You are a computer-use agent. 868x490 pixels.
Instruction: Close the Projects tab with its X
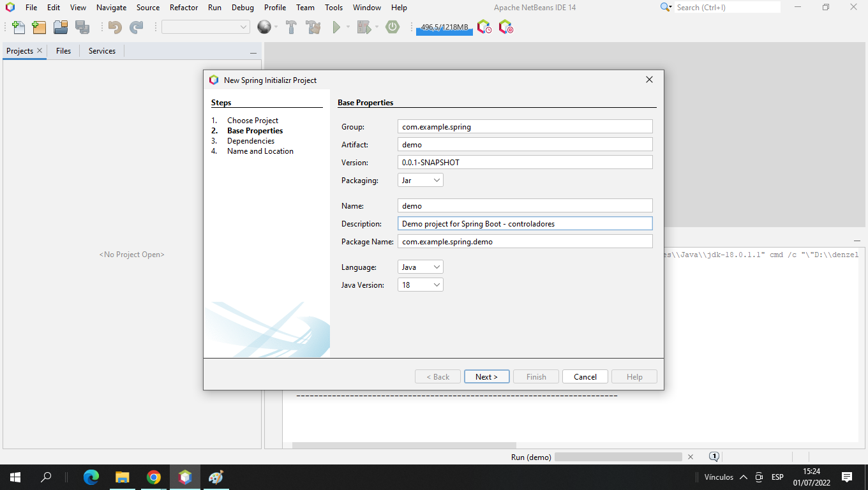pos(40,50)
